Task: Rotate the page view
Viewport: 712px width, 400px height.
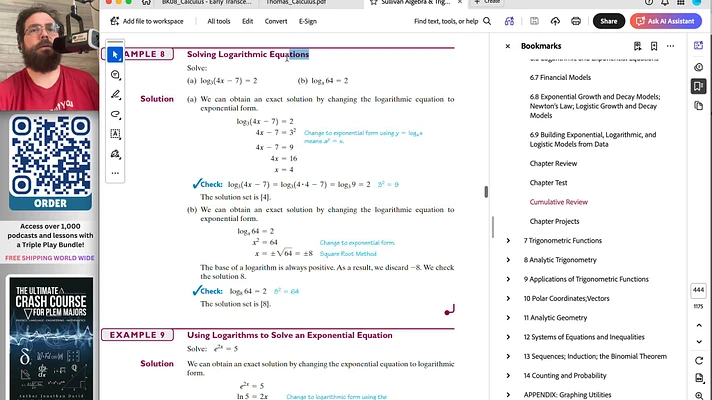Action: pos(699,360)
